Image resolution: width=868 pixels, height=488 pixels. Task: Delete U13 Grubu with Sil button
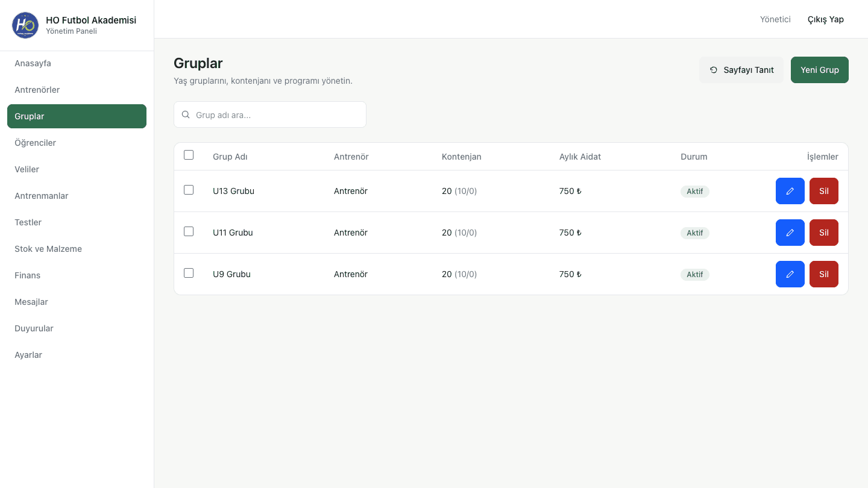pyautogui.click(x=823, y=191)
